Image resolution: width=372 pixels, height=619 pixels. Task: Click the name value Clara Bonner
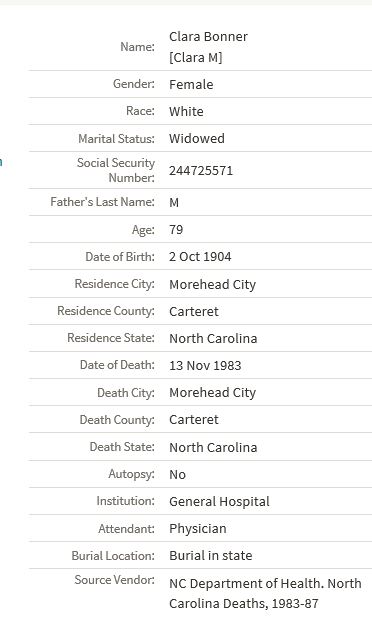click(208, 37)
